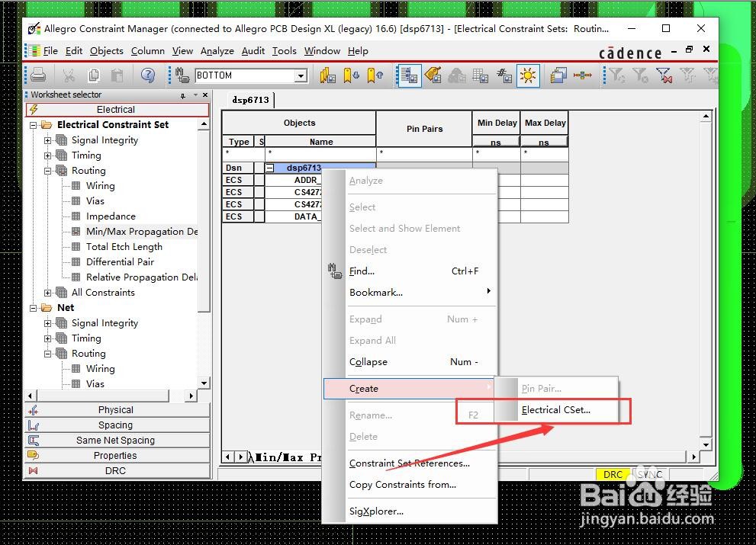Open the Audit menu

[253, 50]
